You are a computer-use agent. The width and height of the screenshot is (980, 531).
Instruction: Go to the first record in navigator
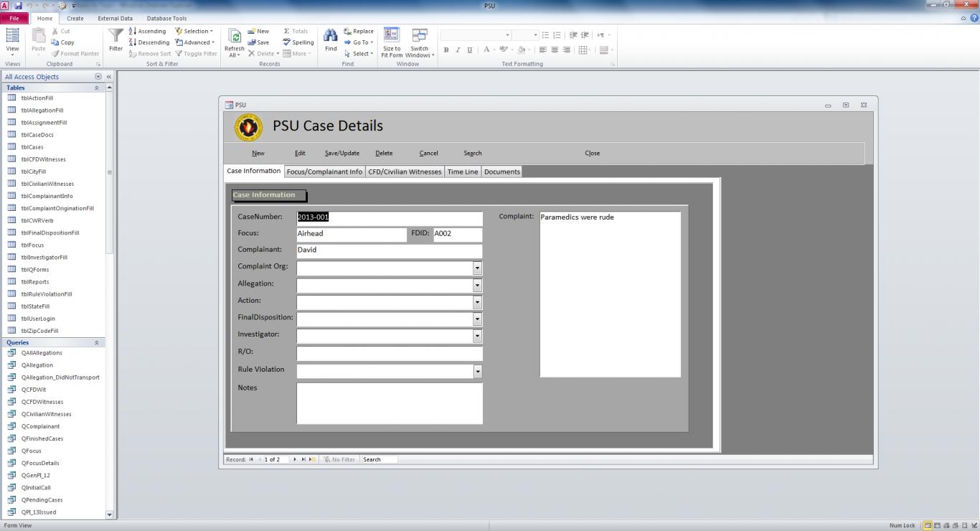251,459
